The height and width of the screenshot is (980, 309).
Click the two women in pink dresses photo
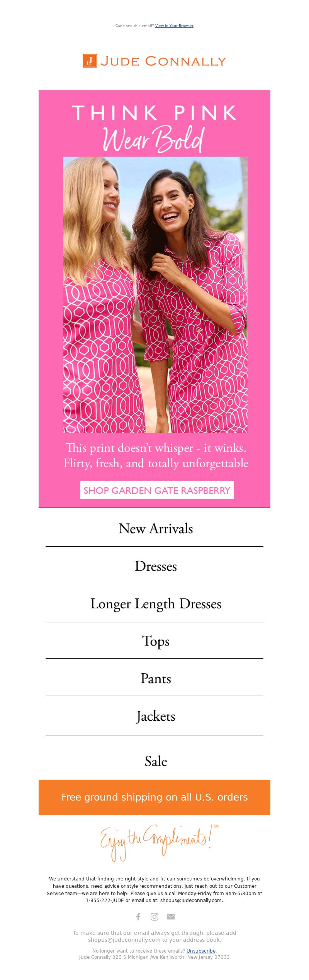[155, 295]
